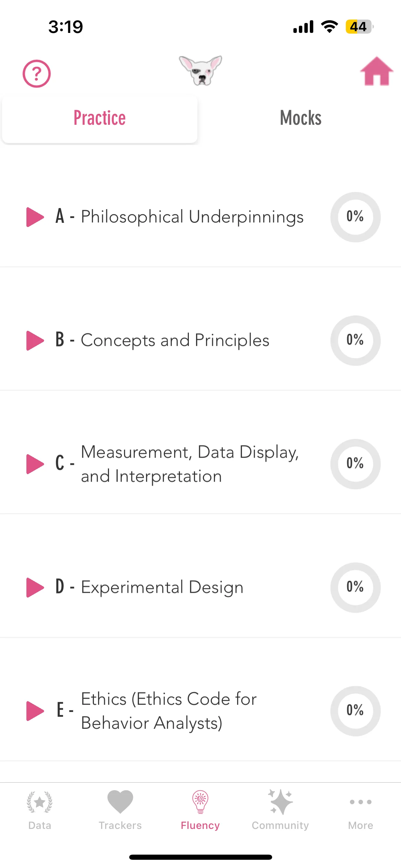This screenshot has height=868, width=401.
Task: Tap the 0% progress ring for Experimental Design
Action: [355, 588]
